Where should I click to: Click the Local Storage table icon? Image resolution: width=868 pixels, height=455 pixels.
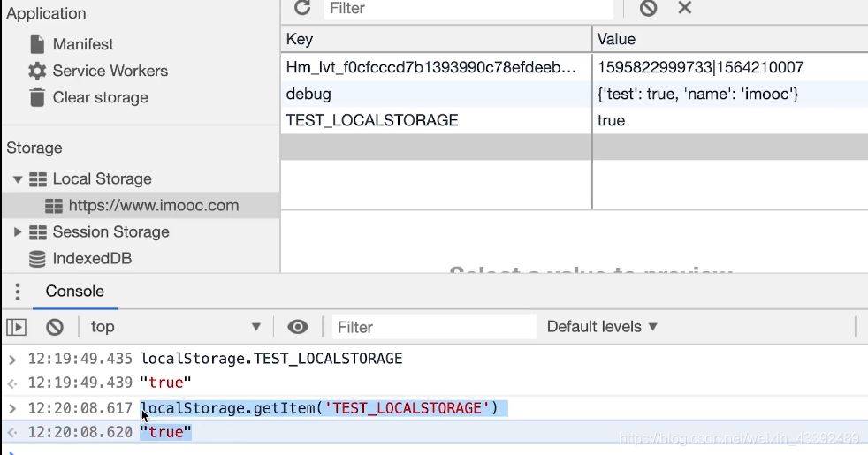pos(38,179)
